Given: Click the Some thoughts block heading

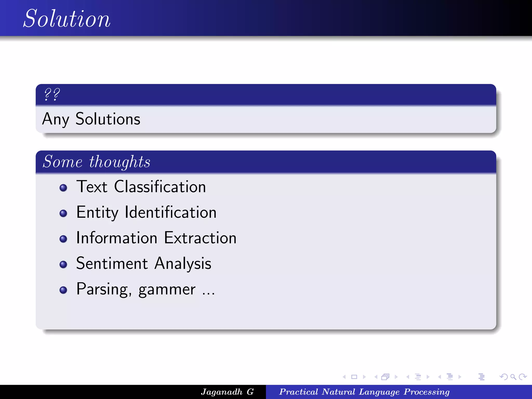Looking at the screenshot, I should point(97,162).
